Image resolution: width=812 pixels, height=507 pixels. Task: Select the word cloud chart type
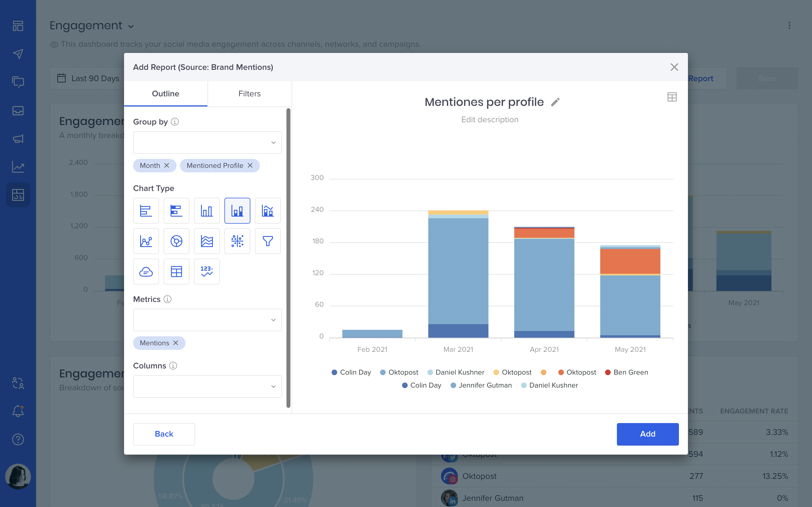[146, 272]
